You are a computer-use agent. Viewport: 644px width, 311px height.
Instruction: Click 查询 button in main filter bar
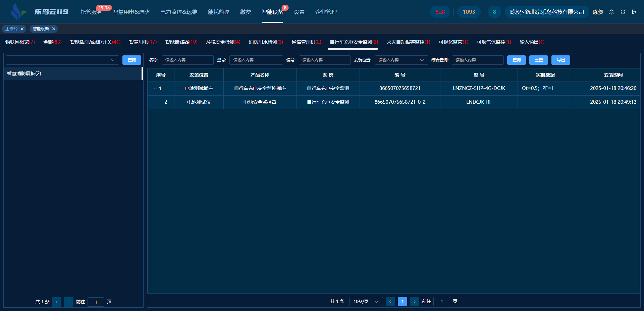coord(517,60)
